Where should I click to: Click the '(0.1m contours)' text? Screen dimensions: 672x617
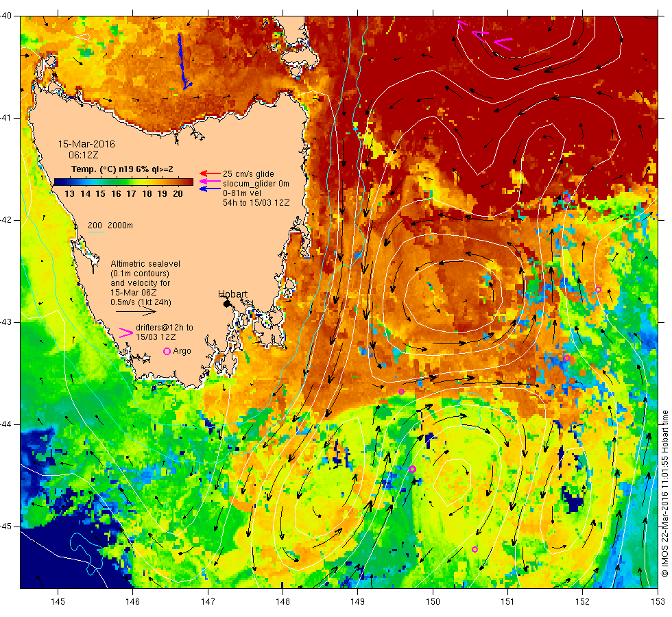(140, 274)
